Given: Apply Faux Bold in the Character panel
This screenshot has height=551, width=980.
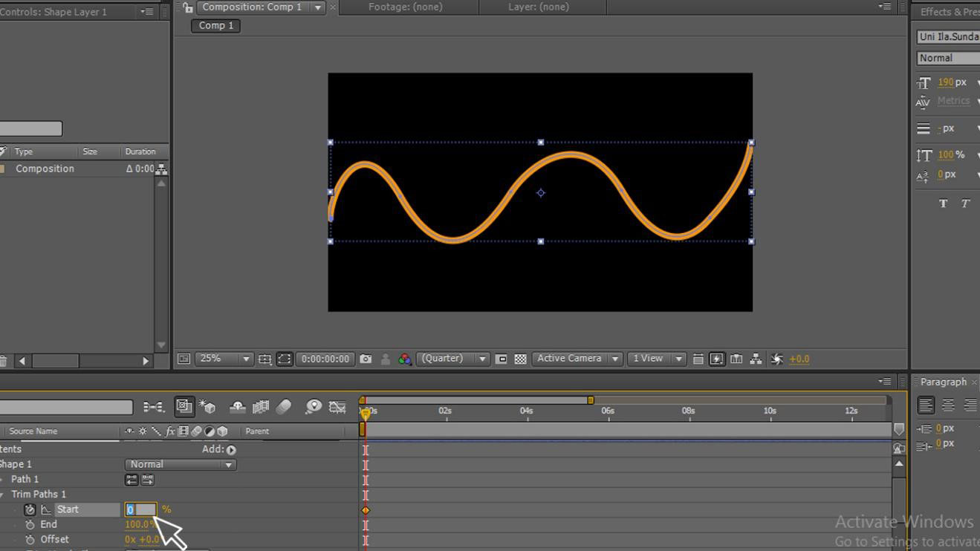Looking at the screenshot, I should pyautogui.click(x=944, y=203).
